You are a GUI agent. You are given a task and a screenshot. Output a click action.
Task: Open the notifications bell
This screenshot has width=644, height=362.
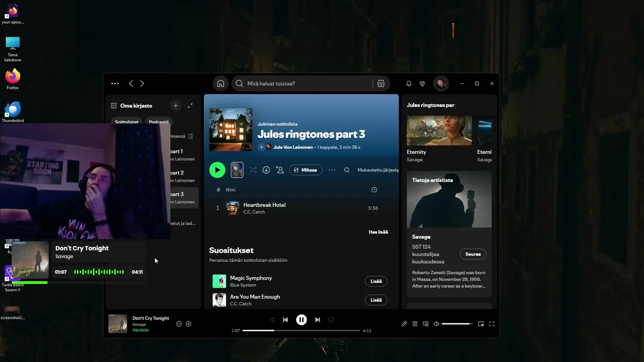click(409, 83)
